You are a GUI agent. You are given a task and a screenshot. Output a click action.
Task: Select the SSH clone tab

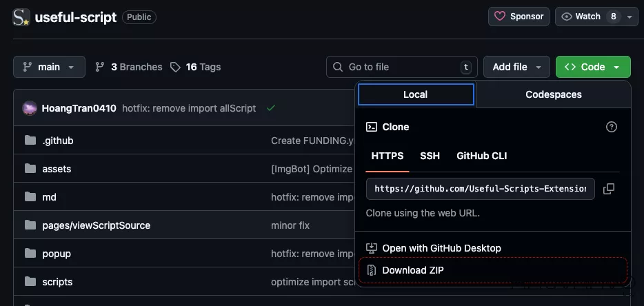tap(430, 156)
